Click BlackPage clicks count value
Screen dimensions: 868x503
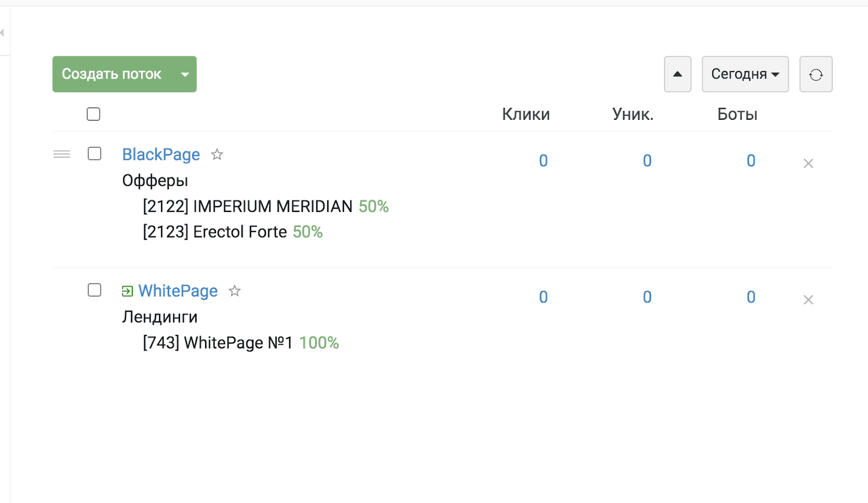[543, 161]
